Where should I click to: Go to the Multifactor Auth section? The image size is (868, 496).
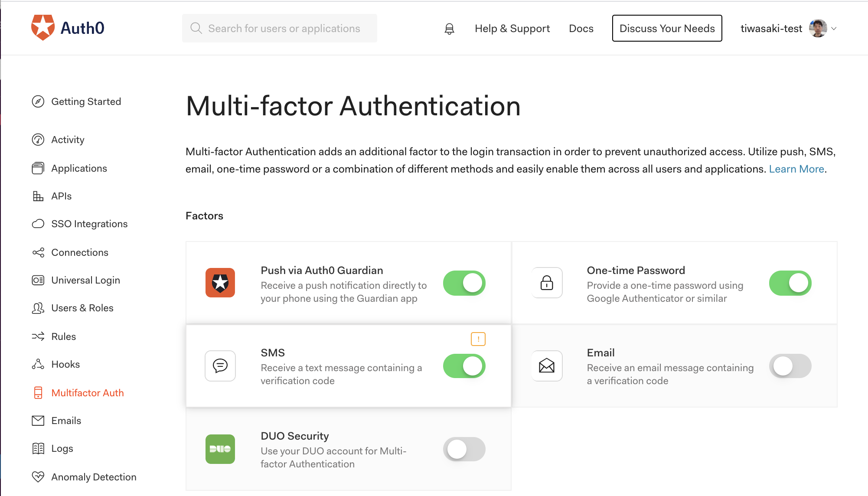pos(88,393)
